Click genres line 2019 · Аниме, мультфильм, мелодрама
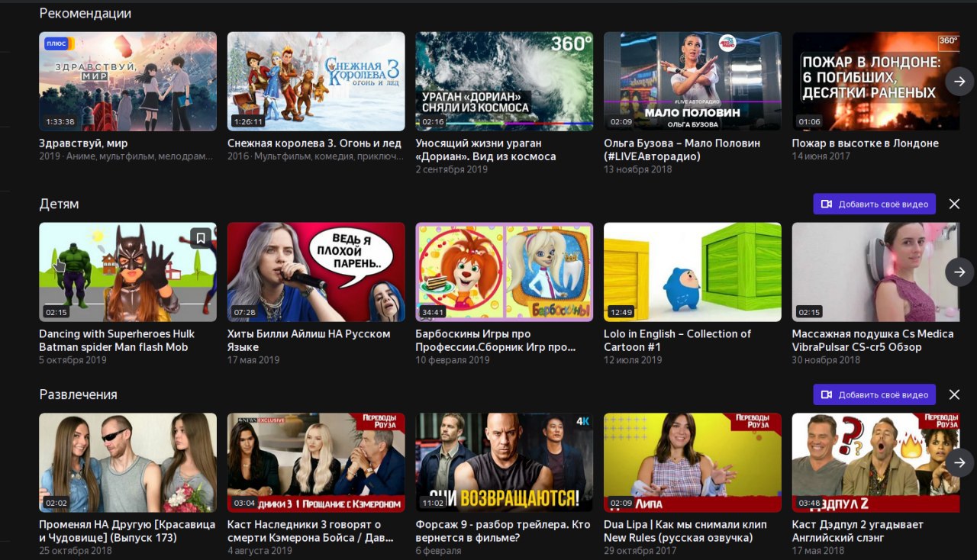The width and height of the screenshot is (977, 560). point(126,156)
